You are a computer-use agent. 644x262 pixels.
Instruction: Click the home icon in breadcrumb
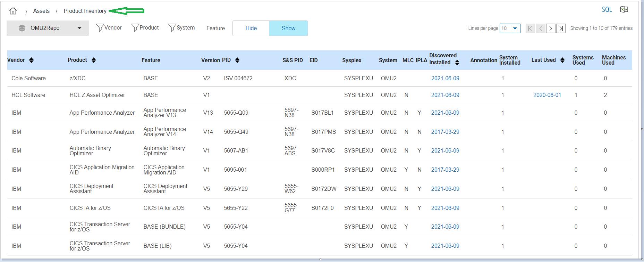coord(13,11)
